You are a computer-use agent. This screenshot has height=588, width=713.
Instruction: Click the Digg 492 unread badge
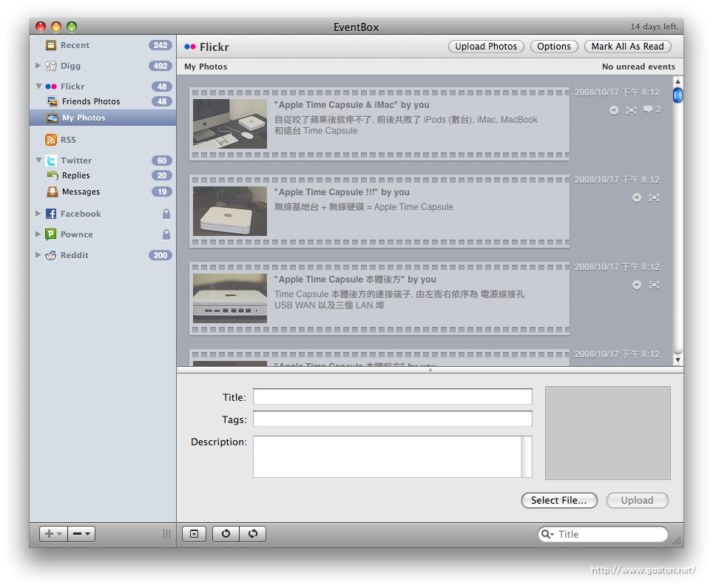tap(160, 66)
